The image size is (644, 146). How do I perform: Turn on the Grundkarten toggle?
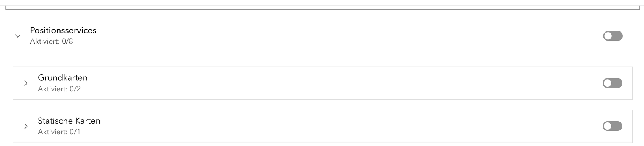point(613,83)
